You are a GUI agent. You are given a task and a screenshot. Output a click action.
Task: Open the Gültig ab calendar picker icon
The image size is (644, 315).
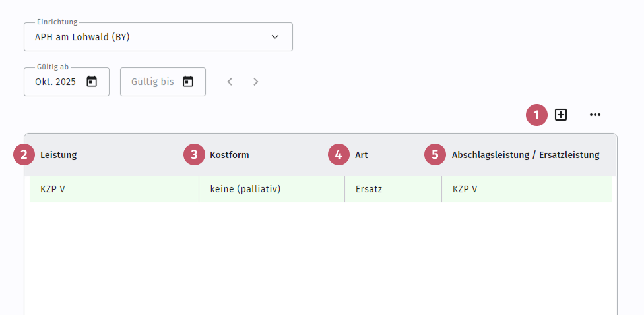pos(92,82)
